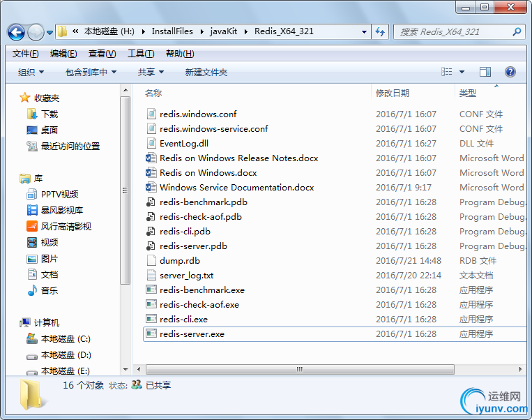This screenshot has height=420, width=532.
Task: Open 暴风影视库 library
Action: 62,210
